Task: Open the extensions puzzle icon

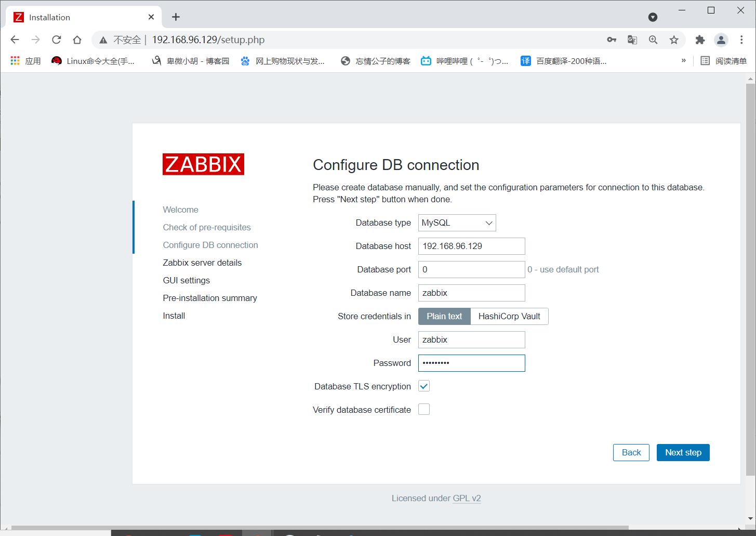Action: 700,40
